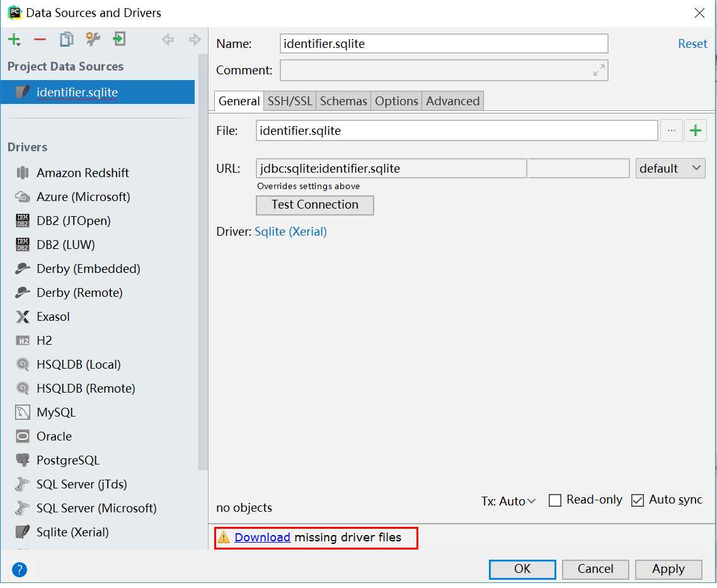The image size is (717, 588).
Task: Open the Tx: Auto transaction dropdown
Action: (x=508, y=501)
